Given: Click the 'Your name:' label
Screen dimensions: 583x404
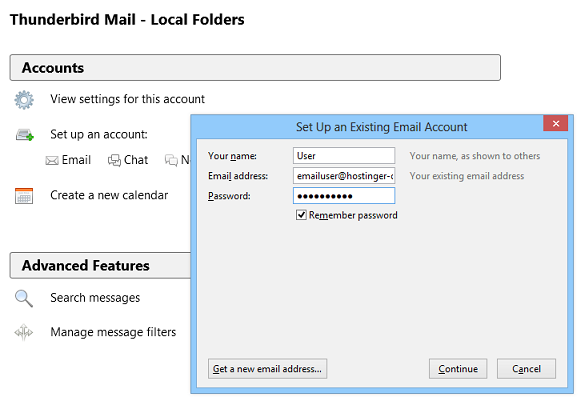Looking at the screenshot, I should click(232, 156).
